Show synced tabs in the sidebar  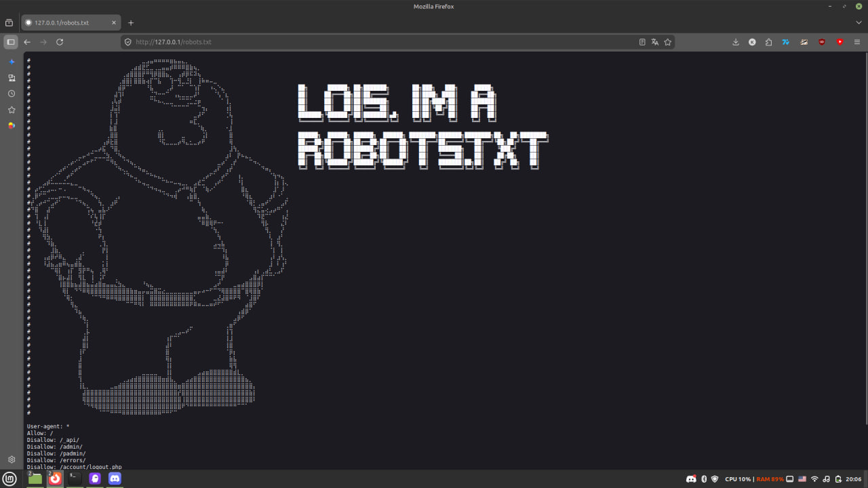click(12, 78)
